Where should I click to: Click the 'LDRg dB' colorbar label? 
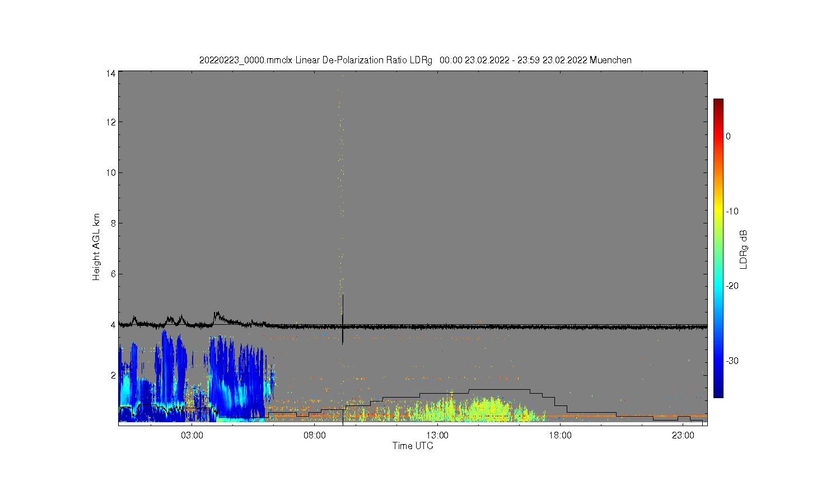[744, 249]
